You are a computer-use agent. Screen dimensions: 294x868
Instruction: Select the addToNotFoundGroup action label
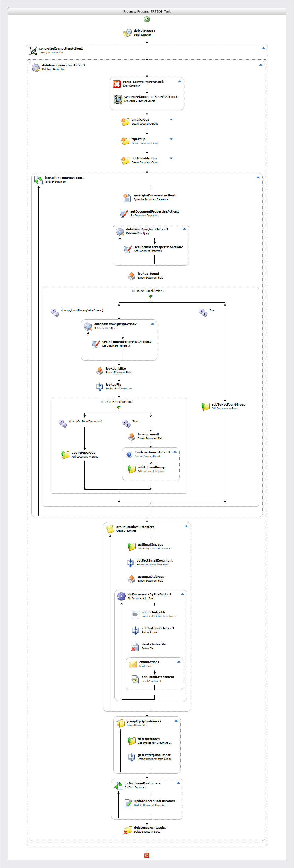(x=228, y=404)
